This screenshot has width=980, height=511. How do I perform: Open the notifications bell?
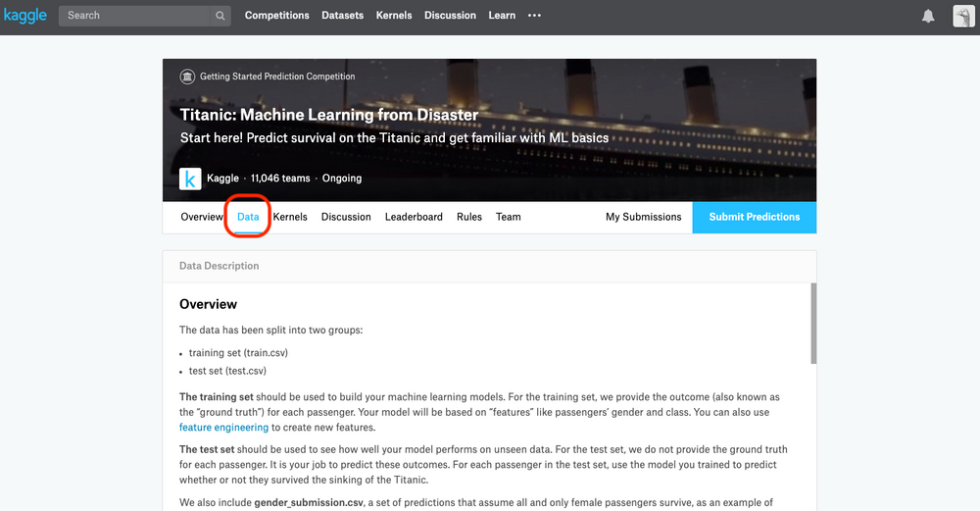[928, 17]
